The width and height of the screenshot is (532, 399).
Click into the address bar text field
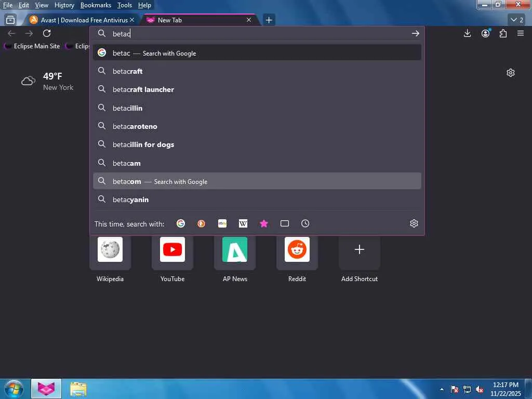(x=258, y=33)
